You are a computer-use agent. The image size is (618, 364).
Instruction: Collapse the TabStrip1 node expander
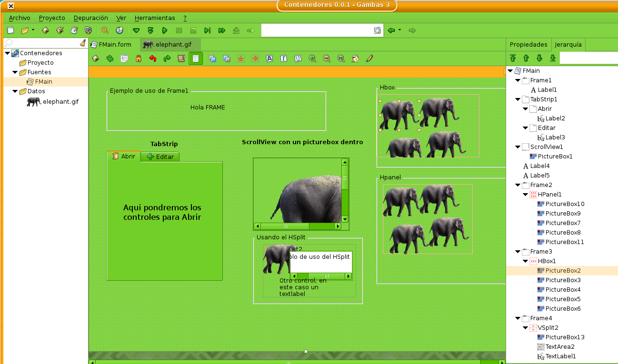tap(518, 99)
